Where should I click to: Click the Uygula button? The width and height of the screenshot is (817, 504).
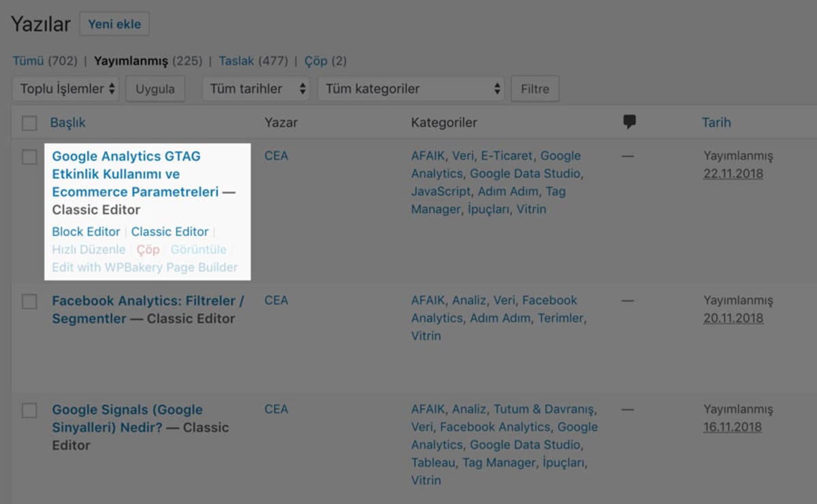coord(155,89)
